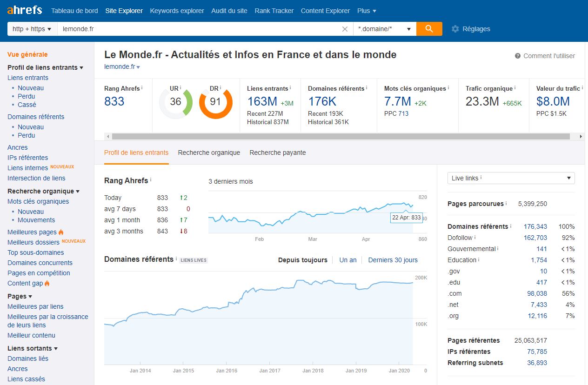588x385 pixels.
Task: Click info icon beside UR gauge
Action: coord(180,88)
